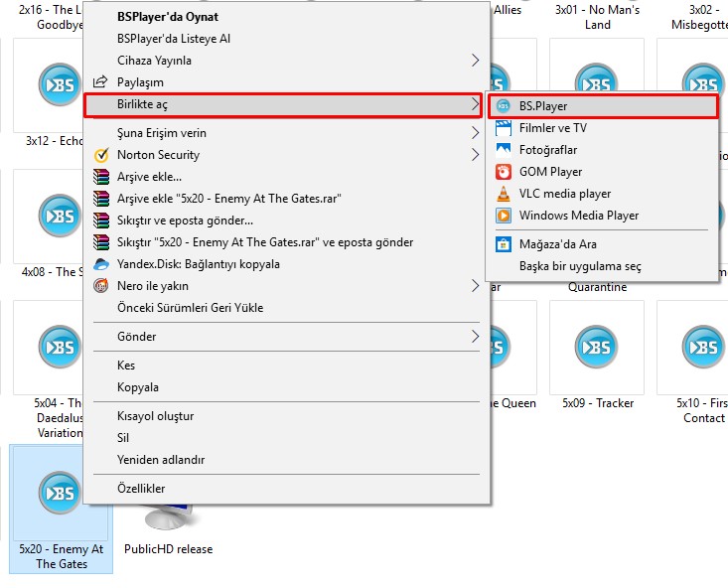Click the Windows Media Player icon

tap(503, 216)
